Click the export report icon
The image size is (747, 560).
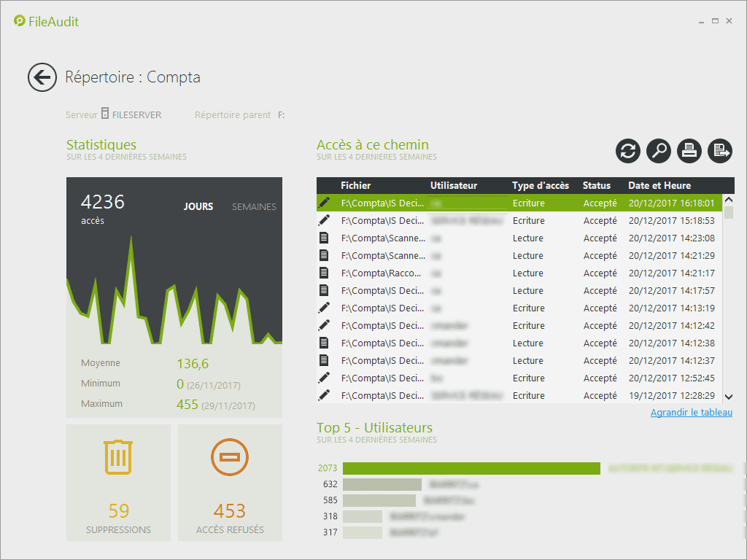tap(721, 151)
